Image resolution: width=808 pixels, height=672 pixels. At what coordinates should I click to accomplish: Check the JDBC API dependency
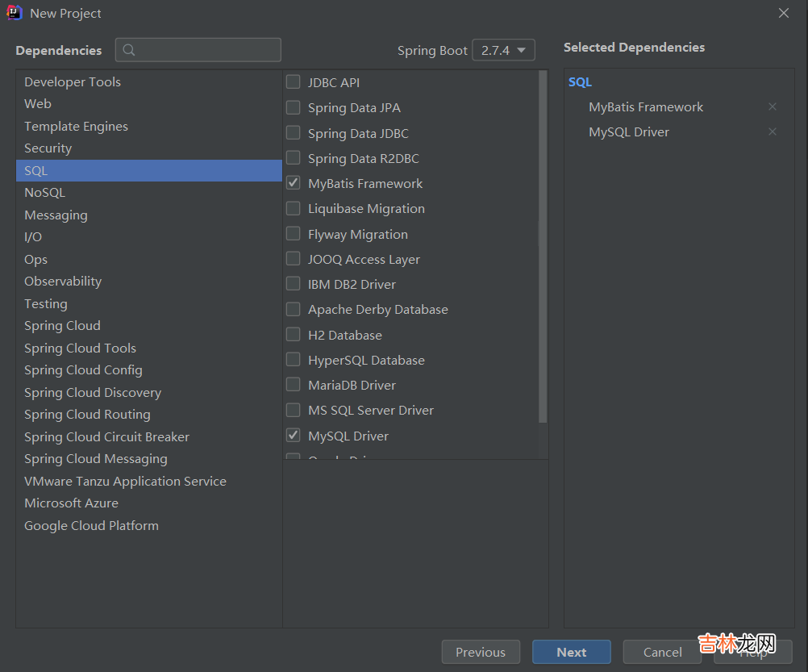click(x=294, y=82)
